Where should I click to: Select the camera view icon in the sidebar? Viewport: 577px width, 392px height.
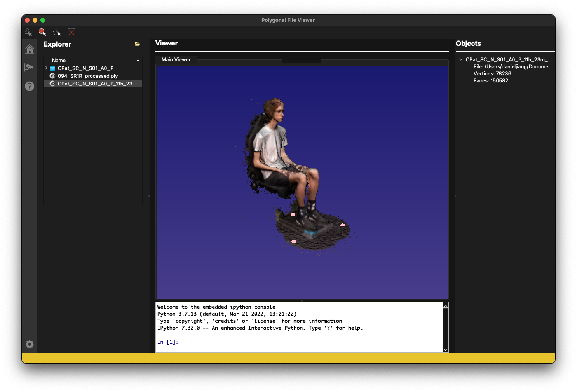[30, 67]
